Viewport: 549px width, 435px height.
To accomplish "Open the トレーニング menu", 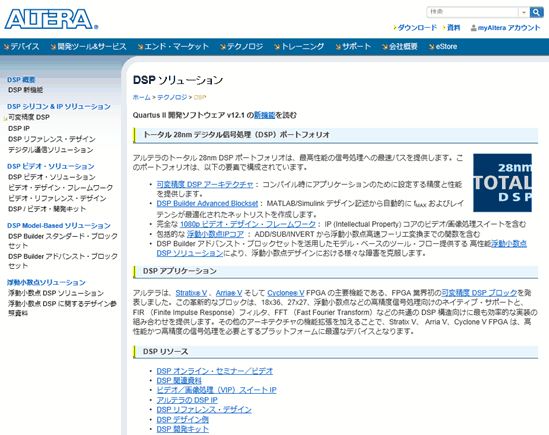I will pyautogui.click(x=303, y=47).
